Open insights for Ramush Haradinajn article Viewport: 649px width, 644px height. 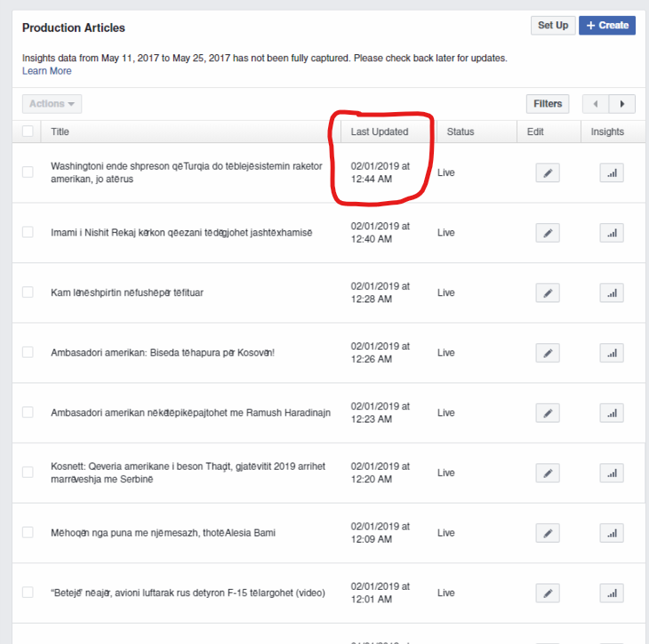click(612, 413)
